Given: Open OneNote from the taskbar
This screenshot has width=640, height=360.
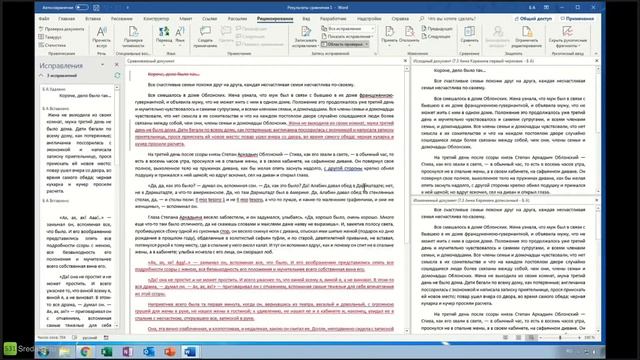Looking at the screenshot, I should [128, 351].
